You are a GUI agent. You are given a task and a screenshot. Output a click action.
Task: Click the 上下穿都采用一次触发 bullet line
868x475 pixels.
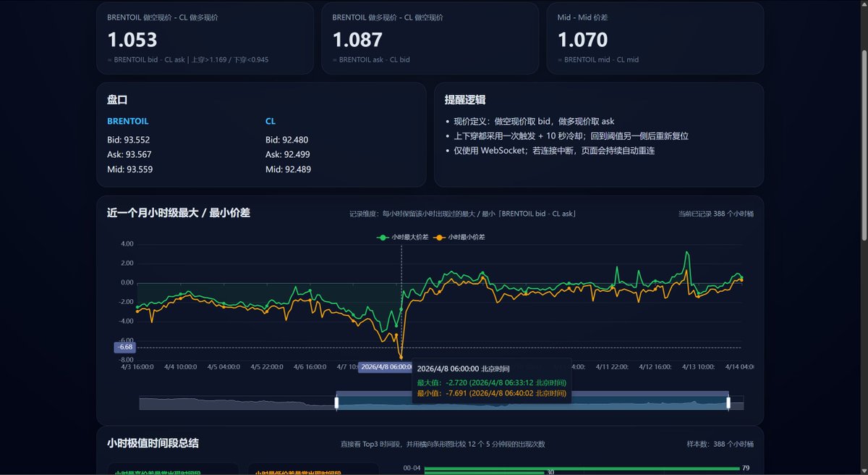[x=571, y=135]
